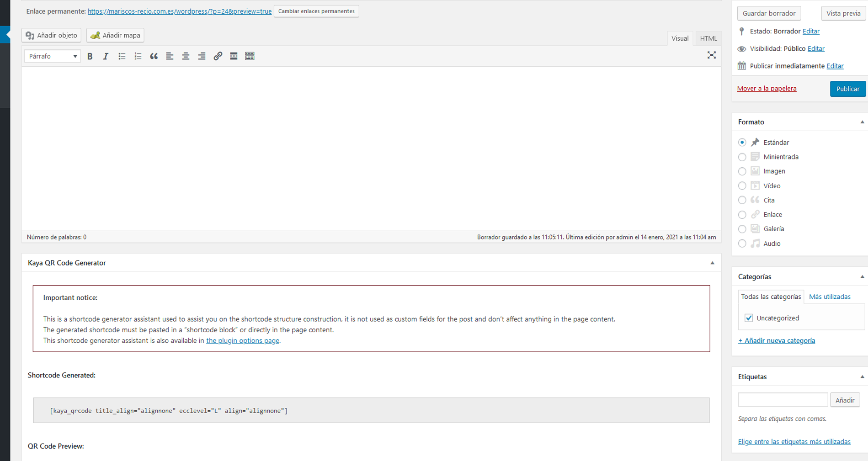Insert a numbered list
This screenshot has height=461, width=868.
pos(138,56)
